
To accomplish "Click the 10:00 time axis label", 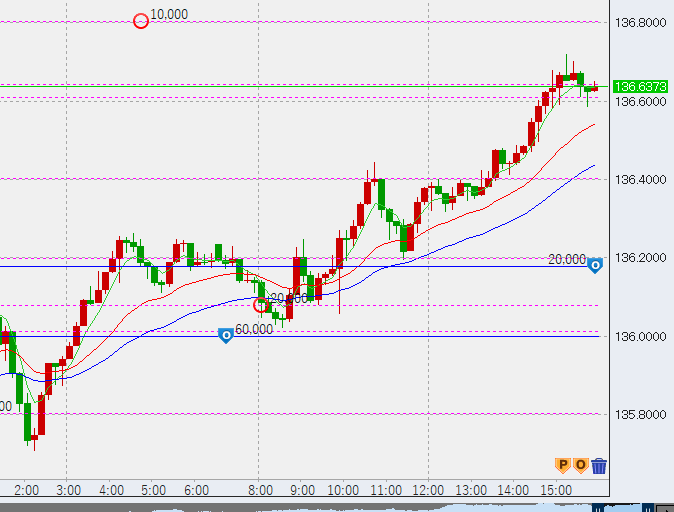I will click(x=343, y=490).
